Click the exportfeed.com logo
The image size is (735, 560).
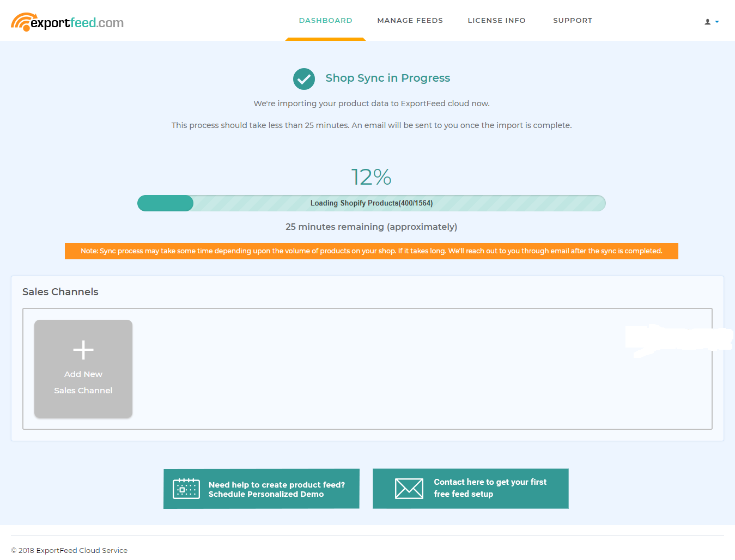tap(68, 22)
